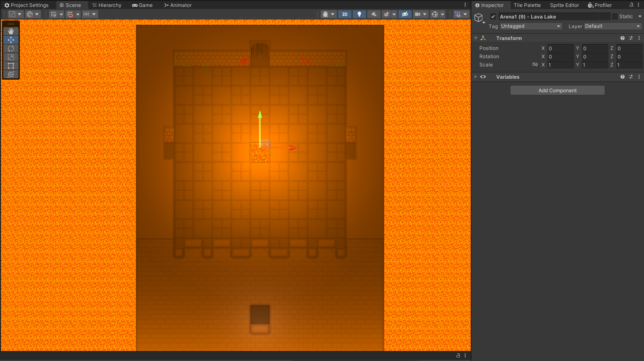
Task: Switch to the Tile Palette tab
Action: (527, 5)
